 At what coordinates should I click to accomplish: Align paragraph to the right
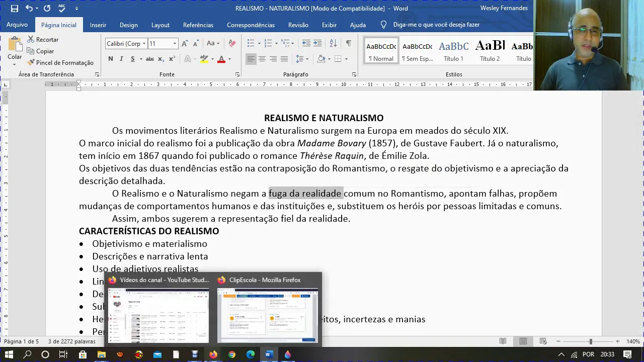tap(273, 59)
